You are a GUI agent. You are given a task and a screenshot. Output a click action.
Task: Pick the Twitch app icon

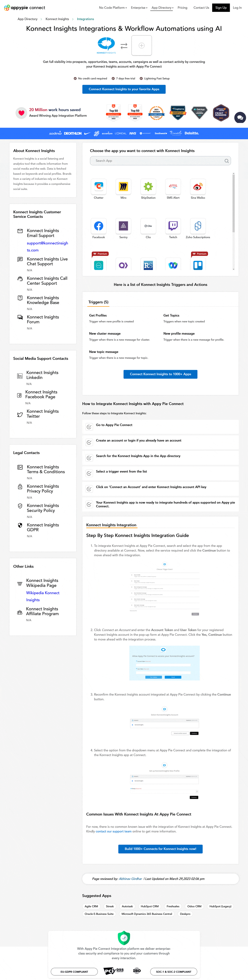pyautogui.click(x=173, y=226)
